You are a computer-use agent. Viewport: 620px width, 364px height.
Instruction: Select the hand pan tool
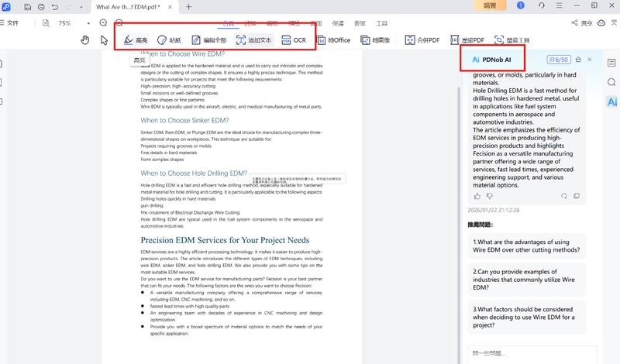[x=85, y=39]
